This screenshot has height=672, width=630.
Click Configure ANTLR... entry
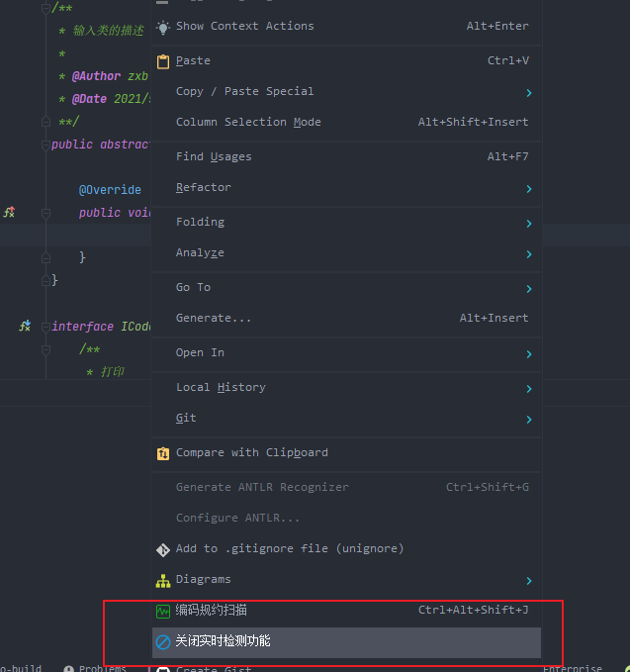(x=346, y=519)
